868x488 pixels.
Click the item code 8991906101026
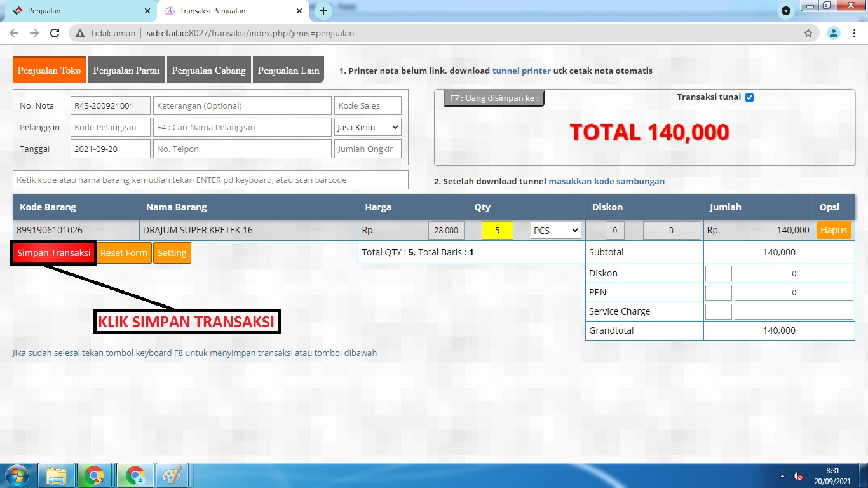click(x=50, y=230)
